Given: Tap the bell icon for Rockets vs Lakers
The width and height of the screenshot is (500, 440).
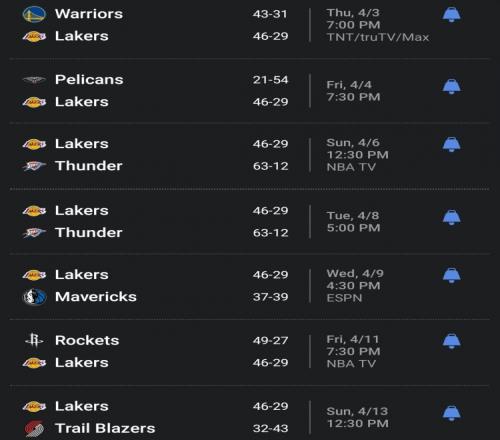Looking at the screenshot, I should coord(452,341).
